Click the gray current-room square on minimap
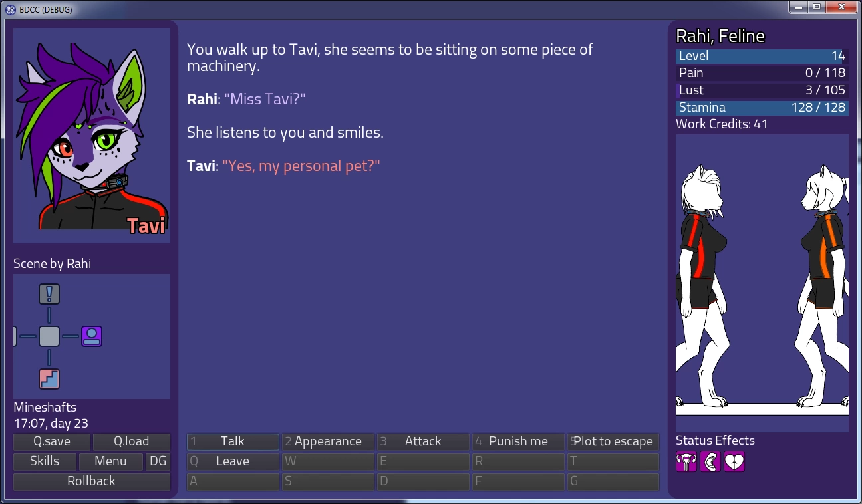 (x=49, y=336)
